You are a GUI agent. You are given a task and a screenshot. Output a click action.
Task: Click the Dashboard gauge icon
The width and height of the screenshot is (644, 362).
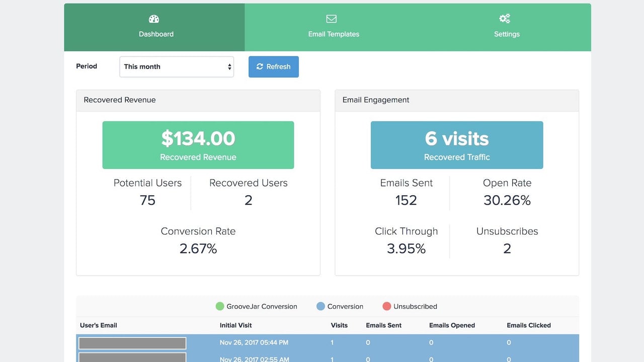[154, 19]
